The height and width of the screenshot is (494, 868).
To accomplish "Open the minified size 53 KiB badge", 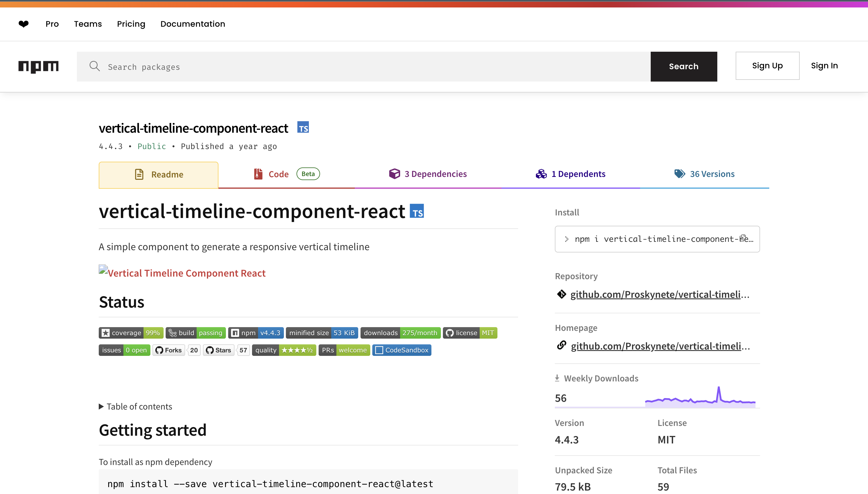I will 322,333.
